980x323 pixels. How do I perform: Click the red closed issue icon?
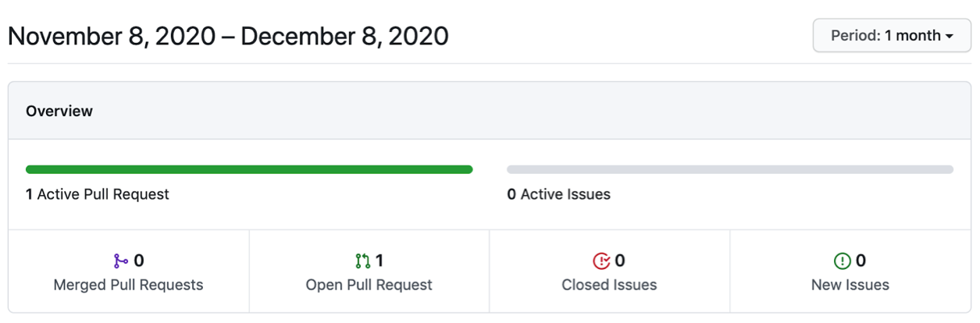(601, 261)
